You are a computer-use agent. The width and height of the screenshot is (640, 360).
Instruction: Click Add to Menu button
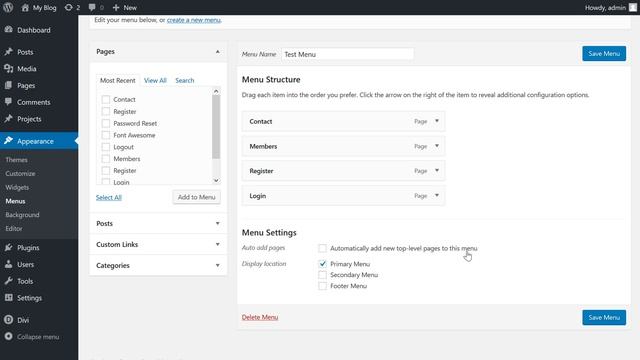pyautogui.click(x=196, y=197)
